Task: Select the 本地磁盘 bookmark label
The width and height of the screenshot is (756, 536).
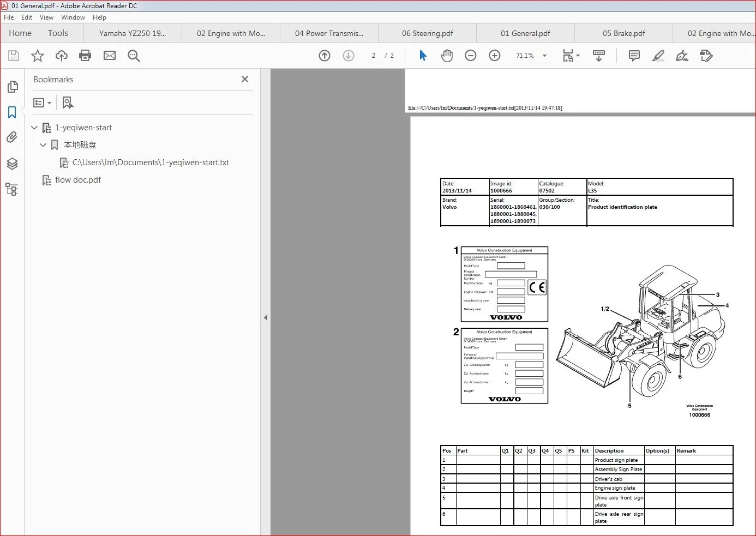Action: click(80, 145)
